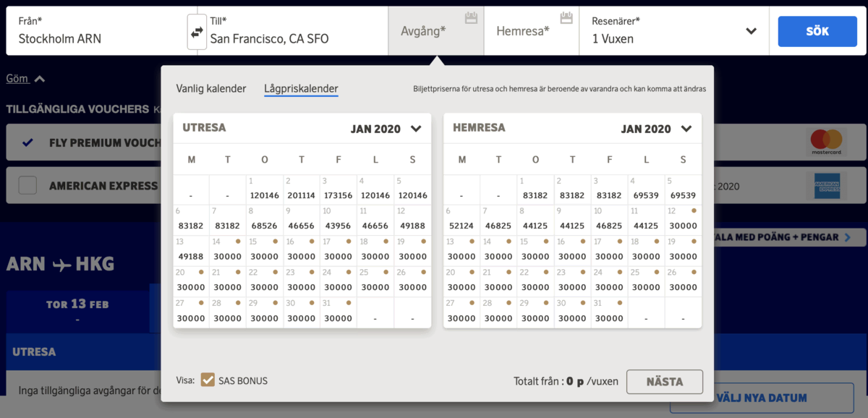This screenshot has height=418, width=868.
Task: Swap origin and destination with arrows icon
Action: coord(197,32)
